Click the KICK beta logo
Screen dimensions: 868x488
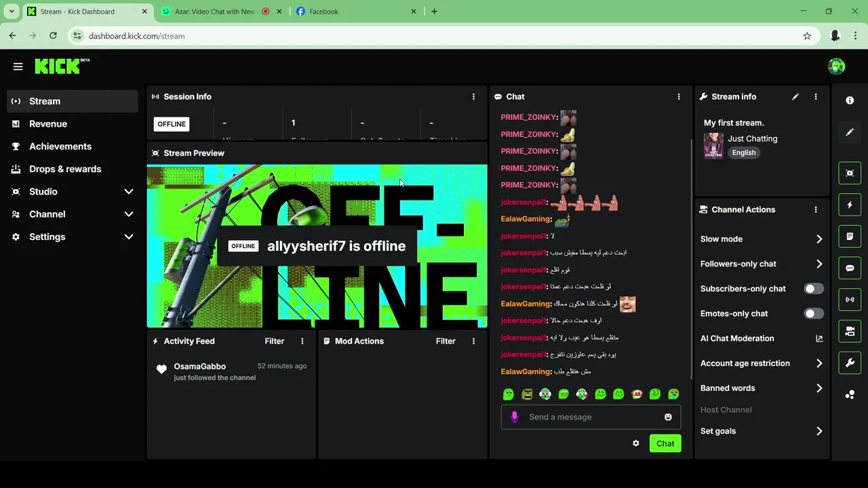(x=62, y=66)
